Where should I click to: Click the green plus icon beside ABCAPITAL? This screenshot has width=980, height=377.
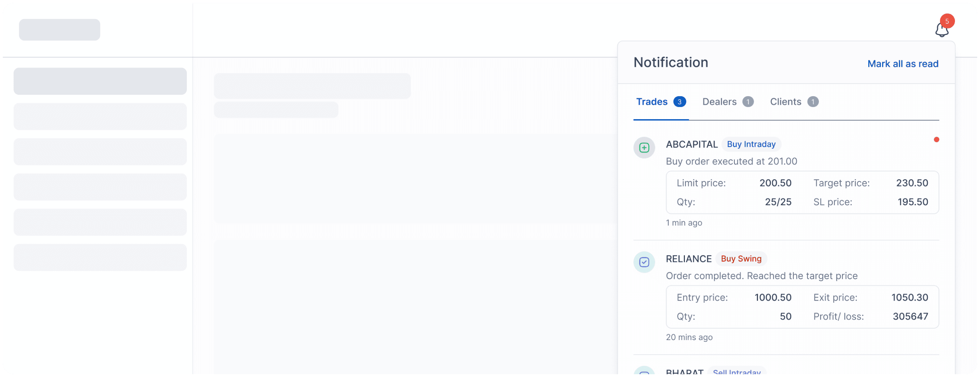(644, 148)
